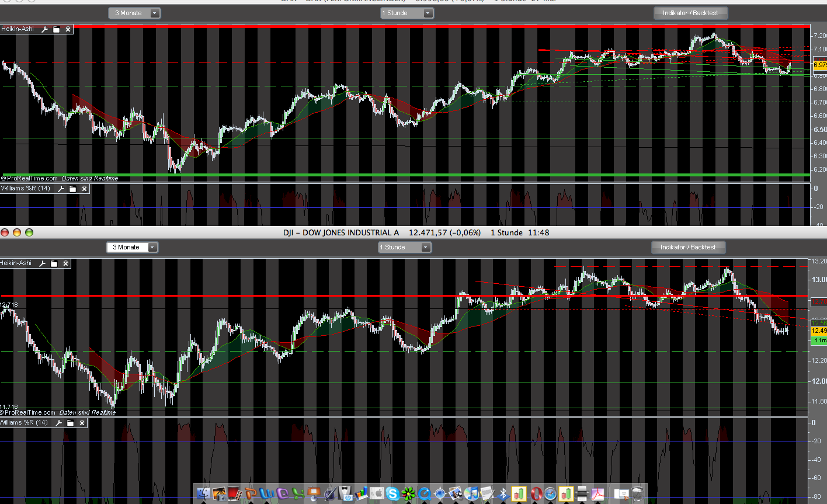Open Williams %R settings wrench in DAX chart

click(x=61, y=189)
